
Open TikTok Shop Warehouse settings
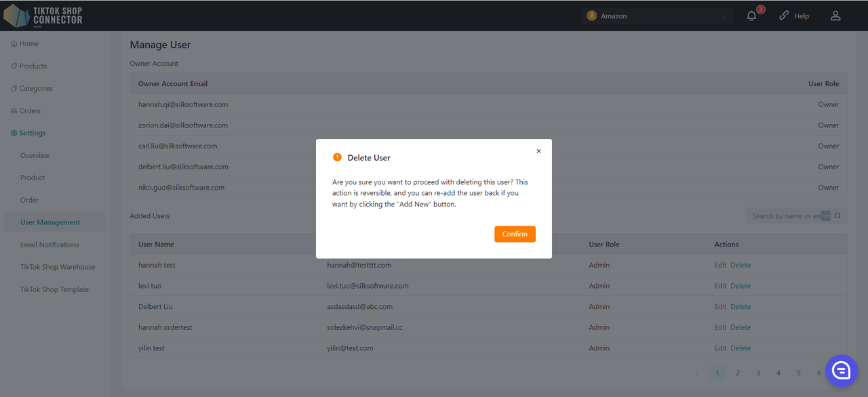click(58, 267)
